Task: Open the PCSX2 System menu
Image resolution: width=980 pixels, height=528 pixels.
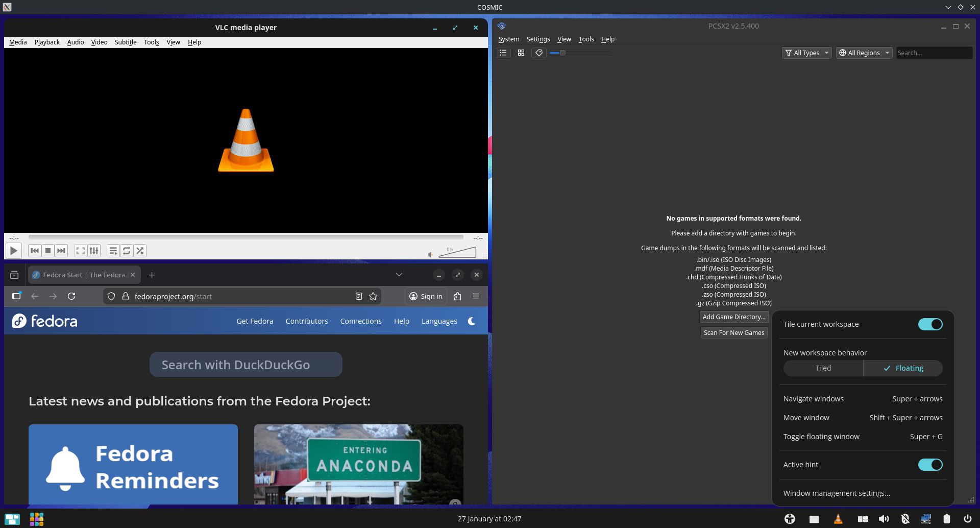Action: tap(508, 39)
